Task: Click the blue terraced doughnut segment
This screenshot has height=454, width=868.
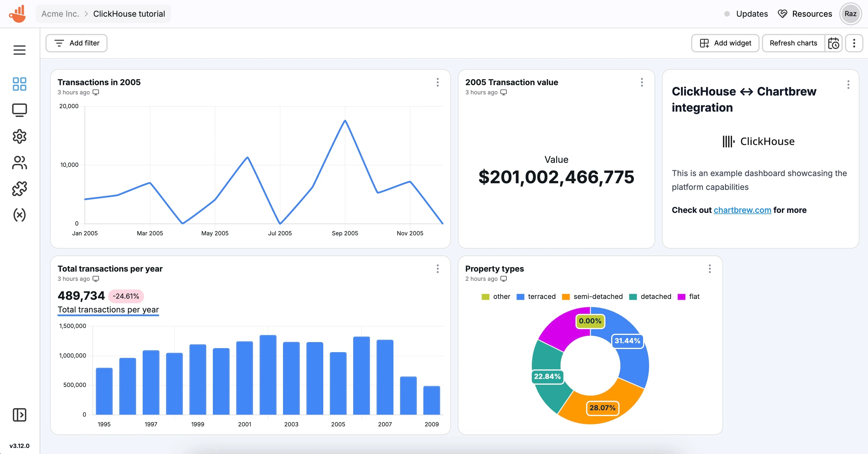Action: [635, 364]
